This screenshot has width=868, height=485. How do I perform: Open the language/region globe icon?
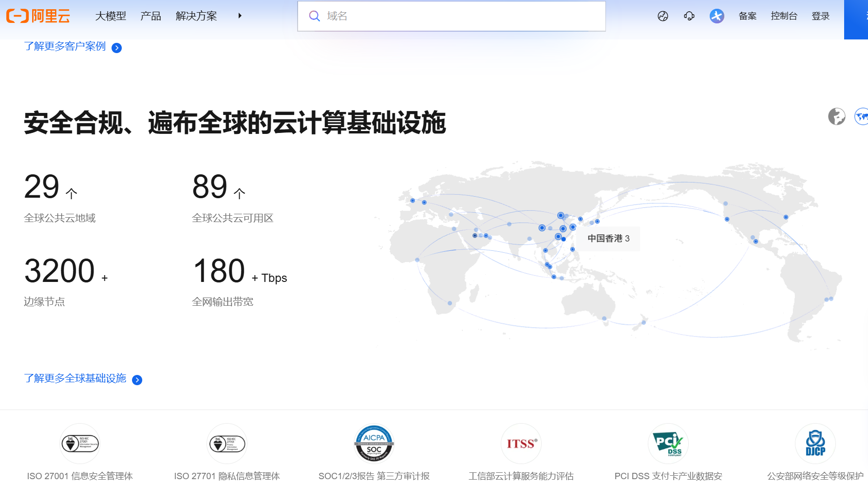[x=663, y=16]
